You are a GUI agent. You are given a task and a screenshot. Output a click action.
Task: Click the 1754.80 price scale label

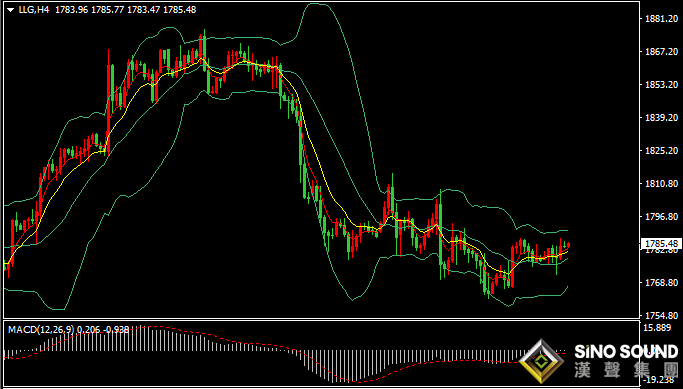[663, 315]
